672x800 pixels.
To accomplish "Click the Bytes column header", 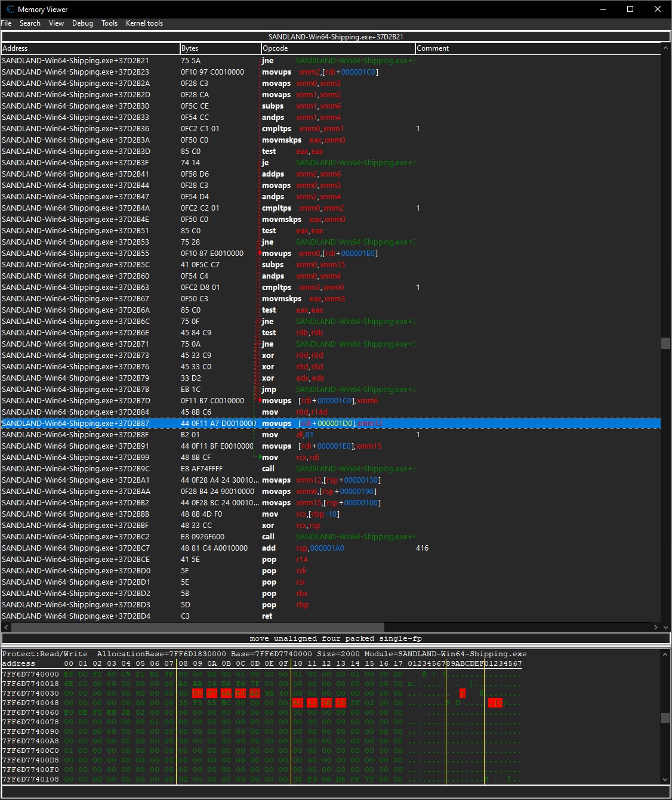I will coord(220,48).
